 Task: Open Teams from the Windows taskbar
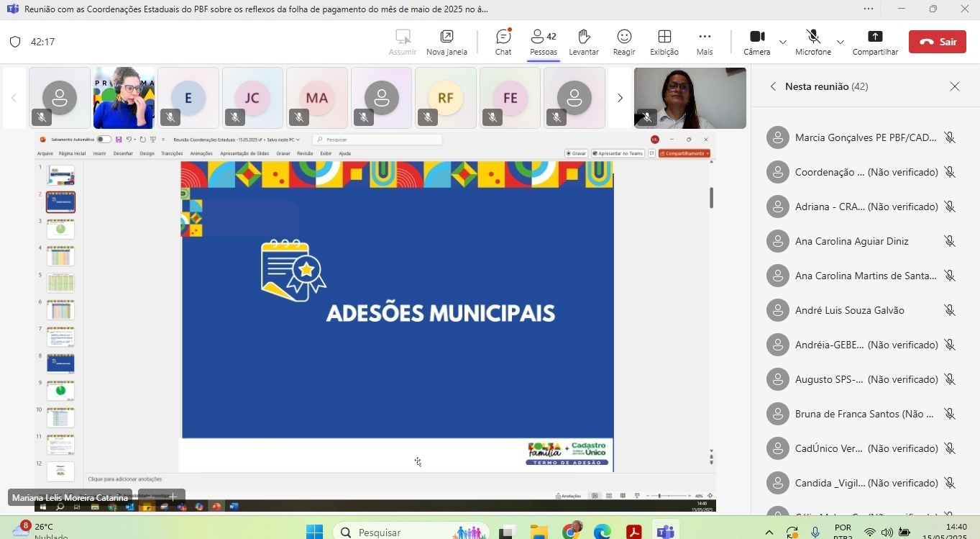pos(665,532)
